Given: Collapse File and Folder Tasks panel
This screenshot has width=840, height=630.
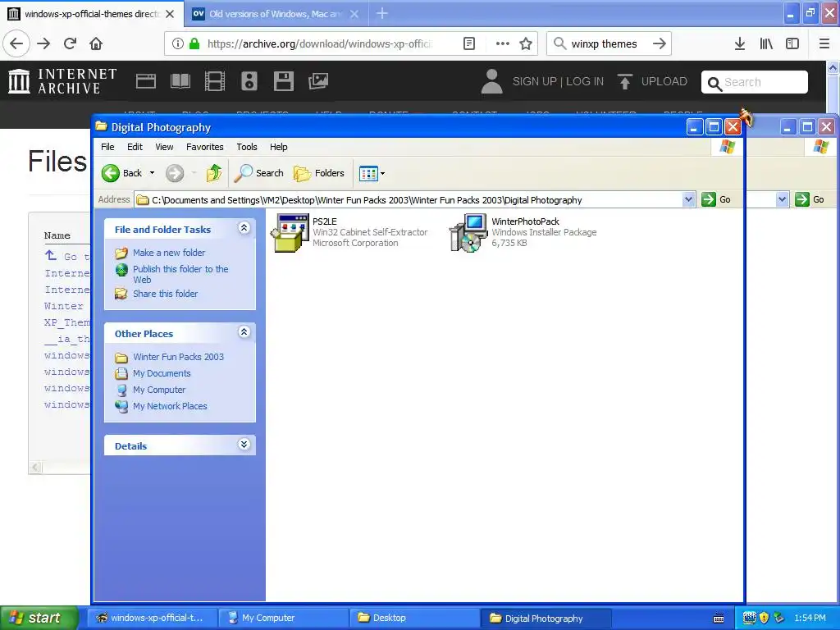Looking at the screenshot, I should tap(244, 228).
